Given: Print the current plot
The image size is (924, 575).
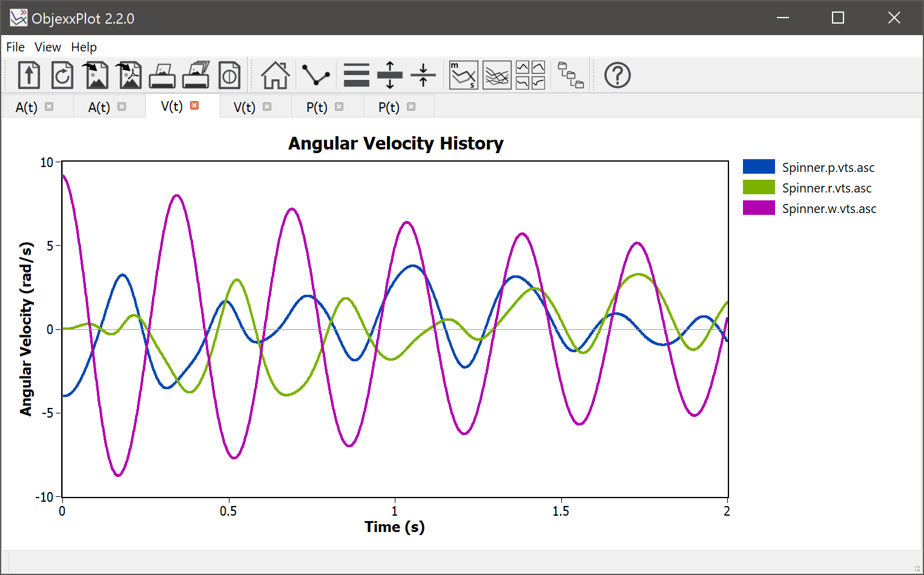Looking at the screenshot, I should 162,74.
